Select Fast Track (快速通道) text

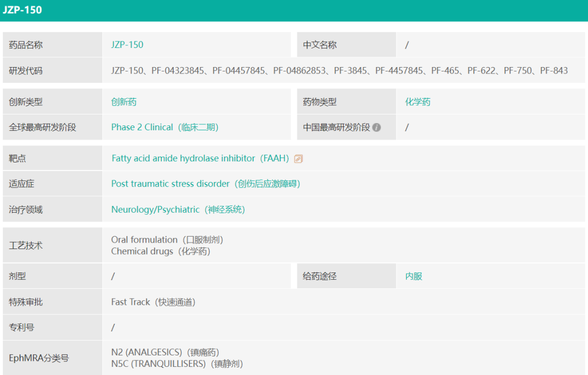153,302
